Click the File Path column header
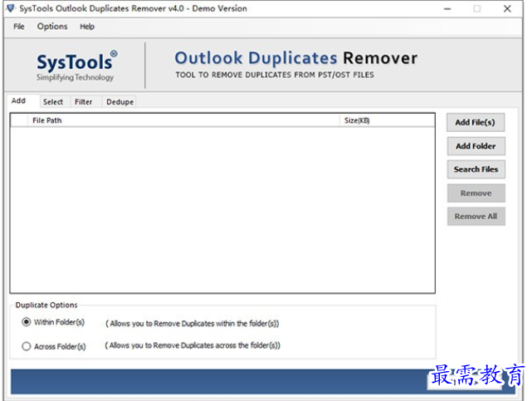 183,120
